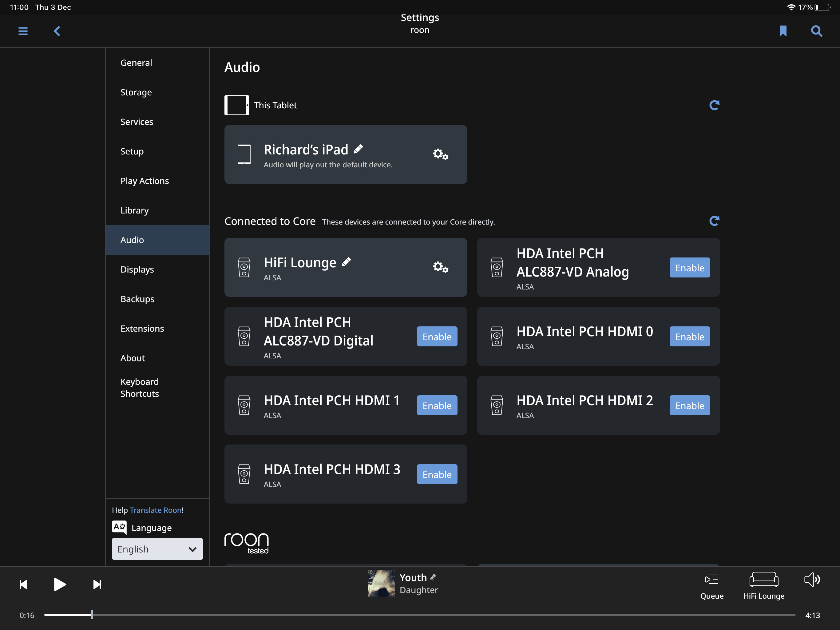
Task: Open bookmarks via the bookmark icon
Action: [783, 31]
